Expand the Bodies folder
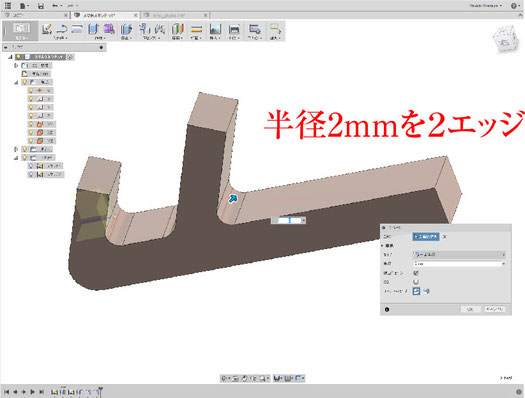This screenshot has width=525, height=398. point(16,149)
